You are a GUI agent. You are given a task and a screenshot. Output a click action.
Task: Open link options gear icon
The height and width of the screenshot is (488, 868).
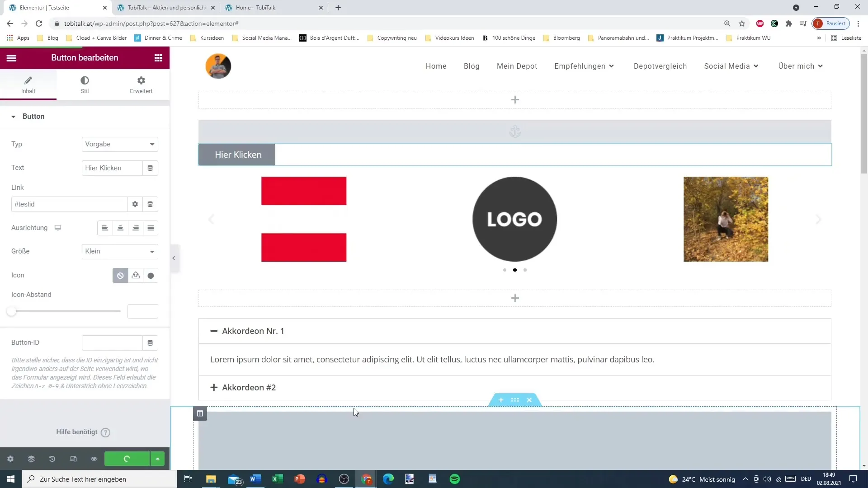click(135, 204)
